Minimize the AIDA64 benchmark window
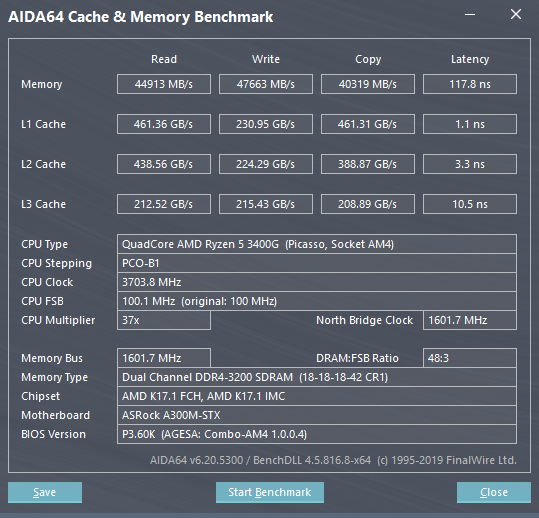539x518 pixels. pos(470,15)
